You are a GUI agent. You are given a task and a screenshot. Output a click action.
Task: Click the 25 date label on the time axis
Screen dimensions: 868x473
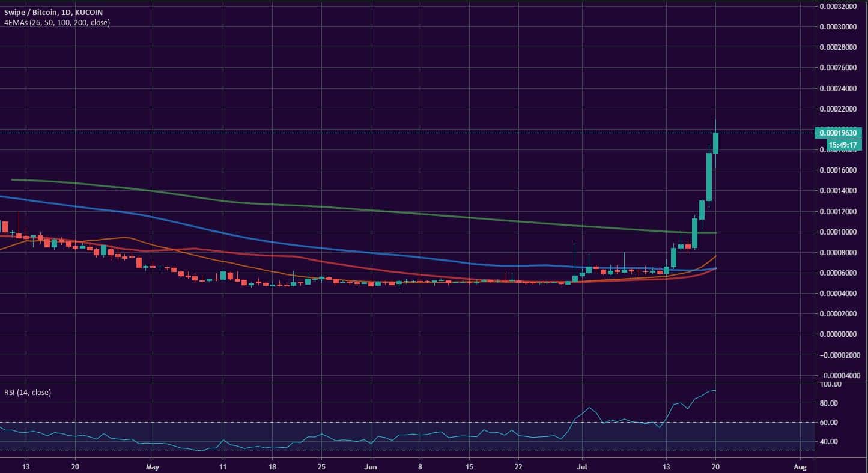[321, 466]
